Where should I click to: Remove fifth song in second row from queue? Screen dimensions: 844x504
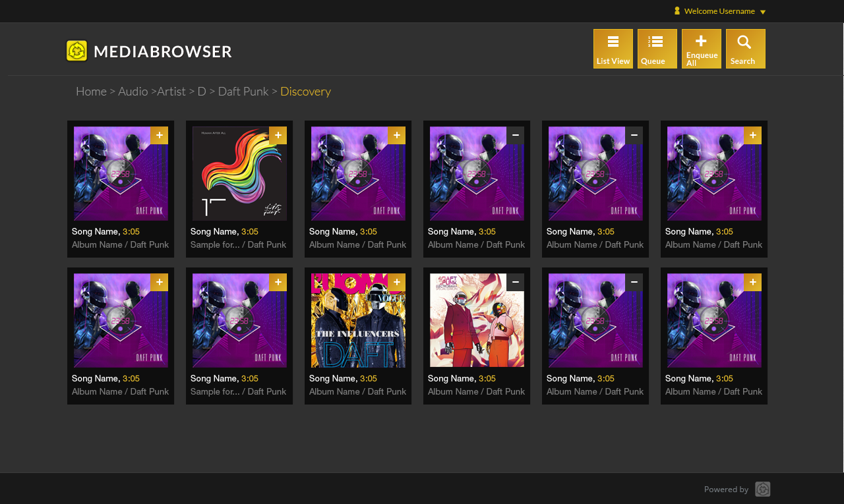pyautogui.click(x=634, y=282)
